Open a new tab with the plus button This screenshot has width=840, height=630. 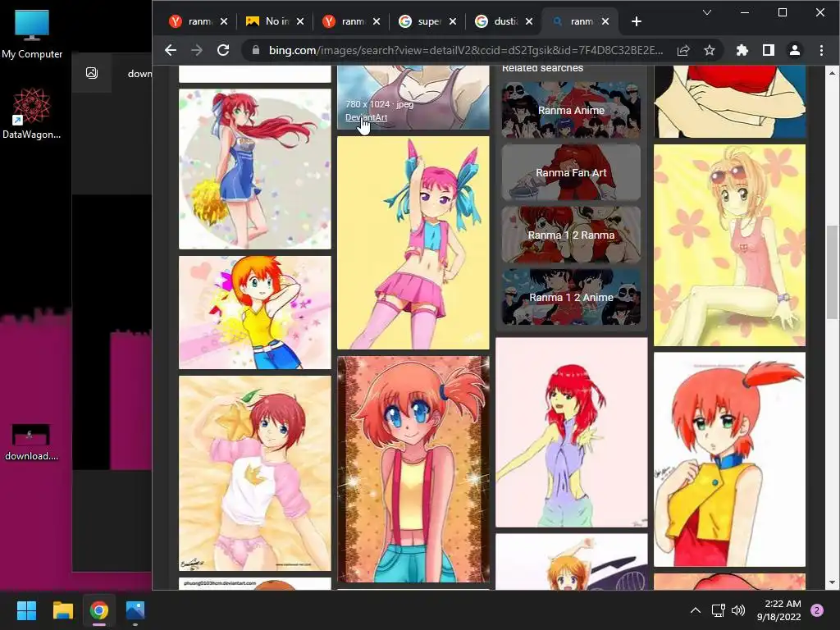click(636, 21)
